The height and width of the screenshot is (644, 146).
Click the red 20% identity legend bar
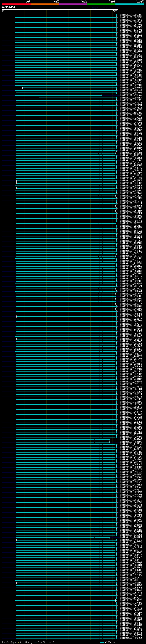pyautogui.click(x=16, y=4)
